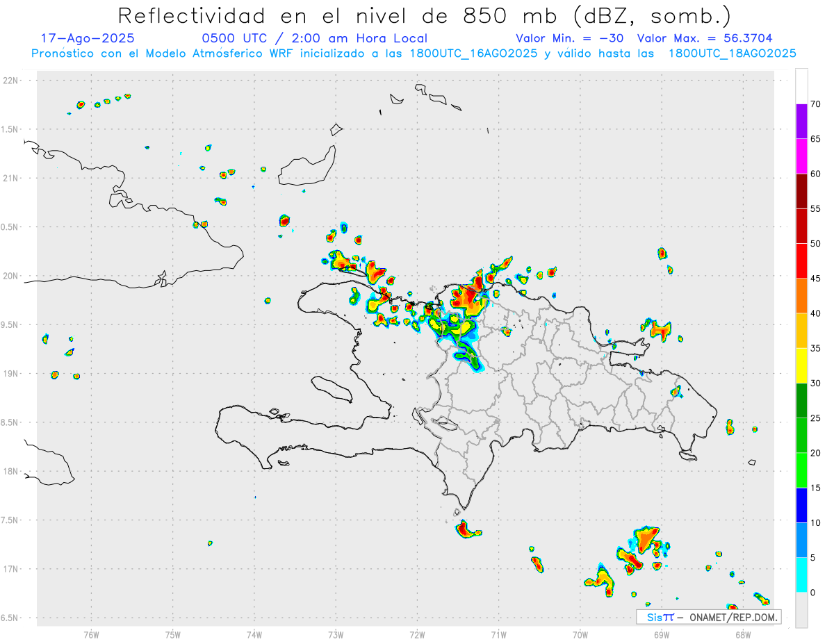Pick the dark green 25–30 dBZ legend segment

(x=801, y=400)
